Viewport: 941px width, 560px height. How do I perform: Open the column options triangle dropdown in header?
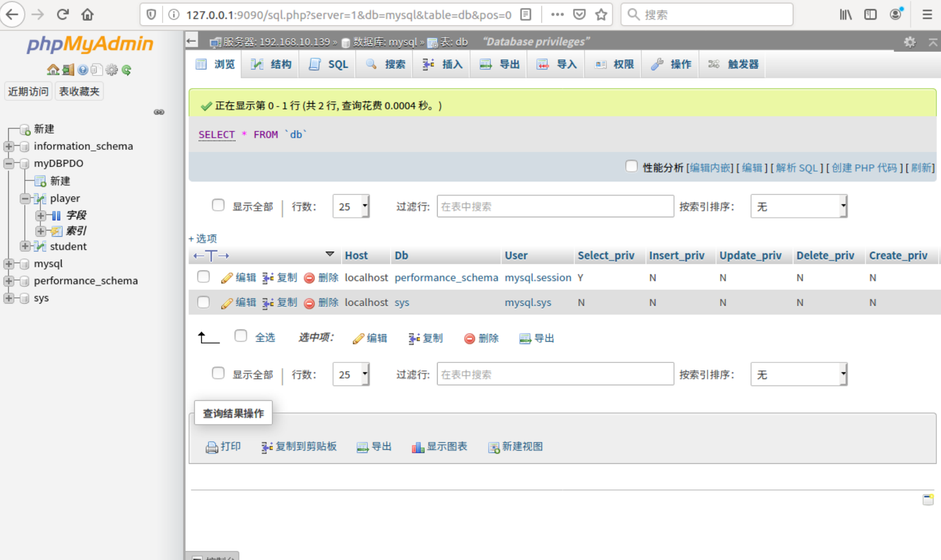tap(330, 254)
